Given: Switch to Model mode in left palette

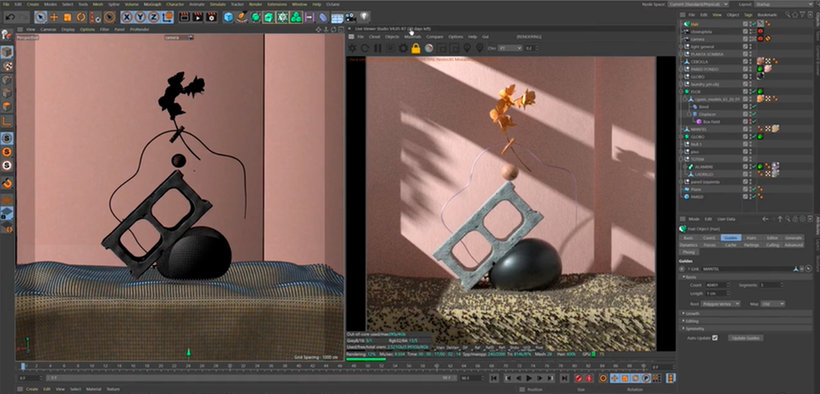Looking at the screenshot, I should 7,53.
